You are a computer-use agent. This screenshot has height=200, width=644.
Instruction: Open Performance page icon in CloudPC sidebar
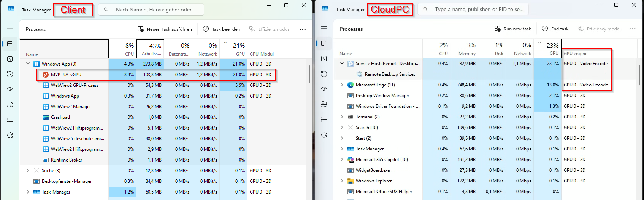click(324, 59)
